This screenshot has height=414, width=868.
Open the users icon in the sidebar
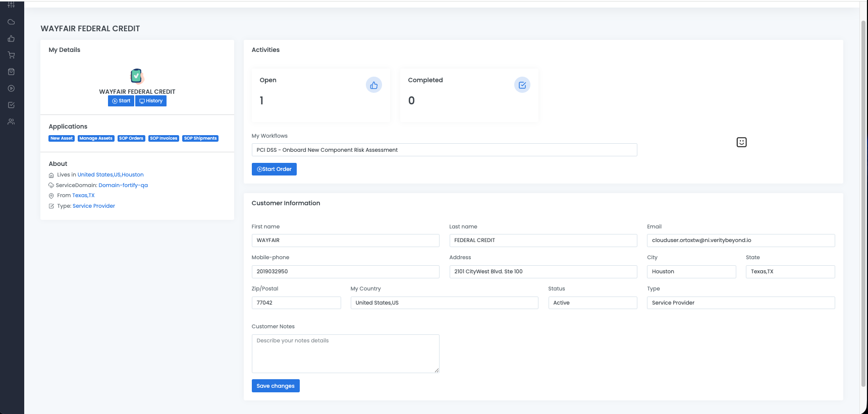11,122
